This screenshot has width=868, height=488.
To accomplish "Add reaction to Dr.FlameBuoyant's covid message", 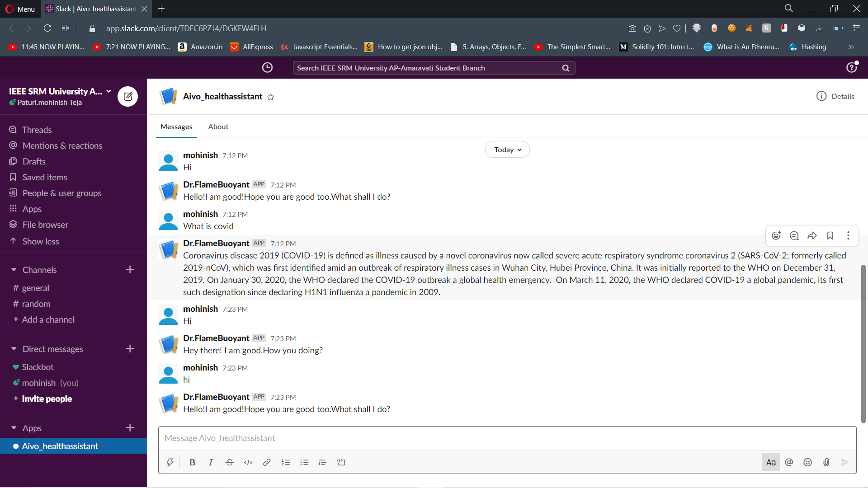I will pyautogui.click(x=776, y=235).
